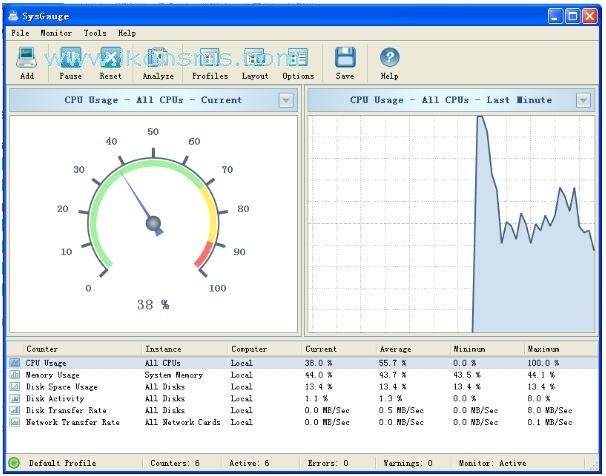Image resolution: width=606 pixels, height=476 pixels.
Task: Click the 44.0 % current memory value
Action: (x=318, y=375)
